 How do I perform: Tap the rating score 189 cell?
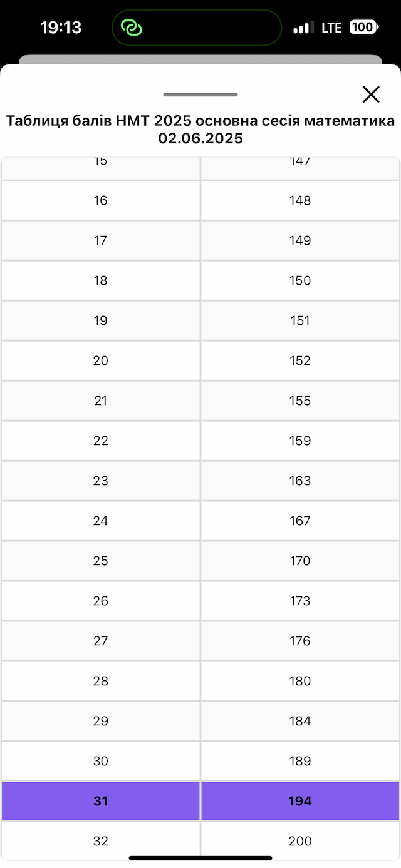[300, 761]
